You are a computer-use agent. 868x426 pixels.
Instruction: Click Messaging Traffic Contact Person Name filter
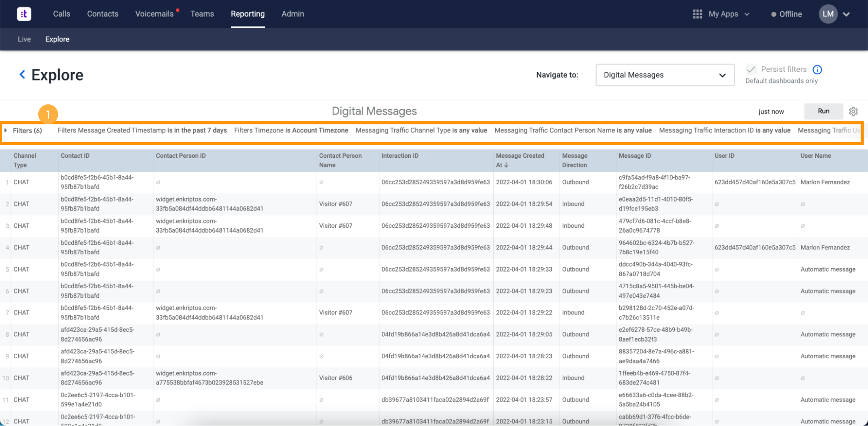573,130
